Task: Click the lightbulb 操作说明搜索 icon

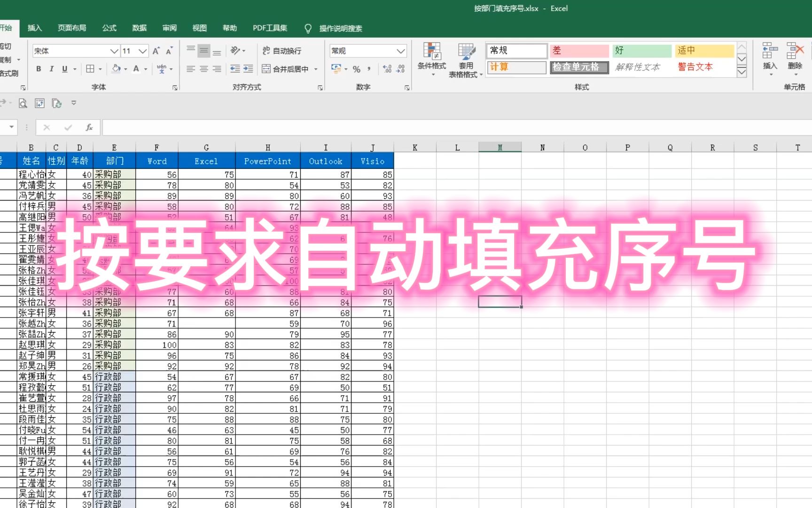Action: (x=308, y=29)
